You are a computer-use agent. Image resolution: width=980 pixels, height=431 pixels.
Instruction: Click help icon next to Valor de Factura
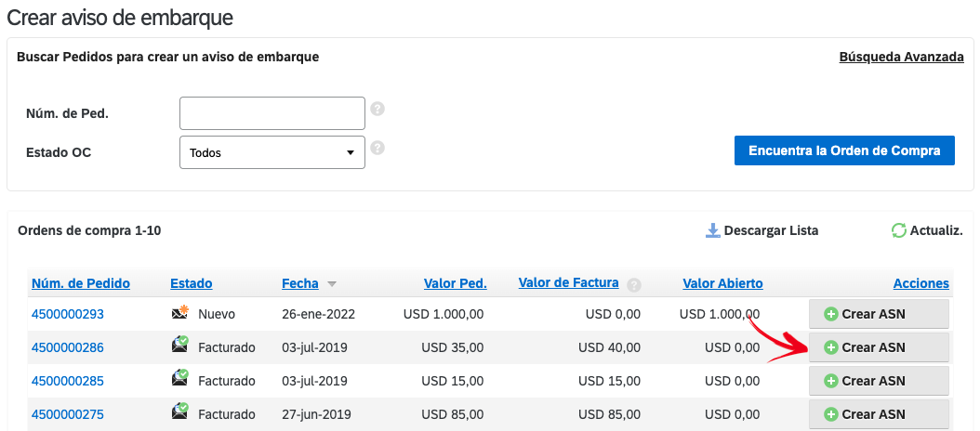[x=634, y=285]
